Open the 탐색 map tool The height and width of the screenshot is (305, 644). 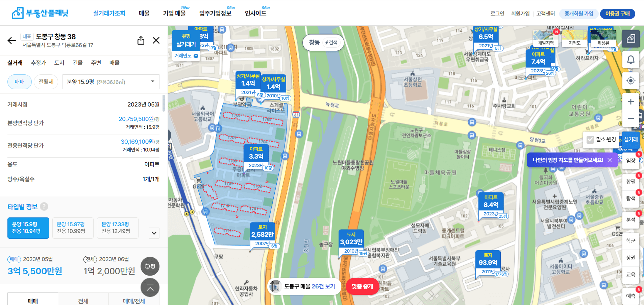coord(631,199)
